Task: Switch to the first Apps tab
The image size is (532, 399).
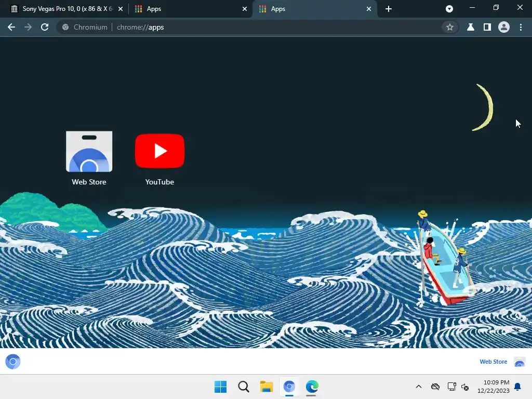Action: tap(190, 9)
